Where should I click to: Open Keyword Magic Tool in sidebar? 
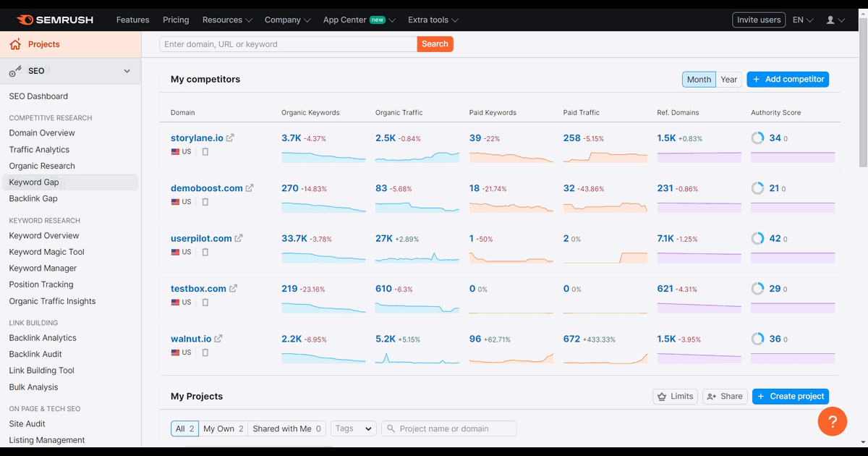[x=46, y=252]
